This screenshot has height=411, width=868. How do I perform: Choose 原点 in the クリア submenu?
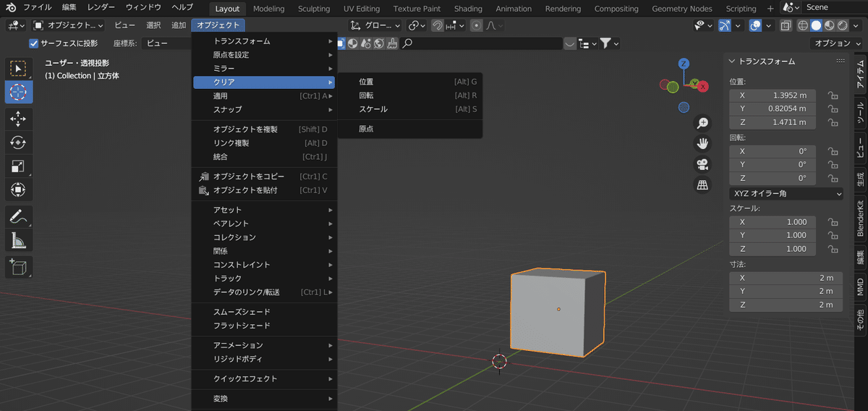(x=410, y=129)
